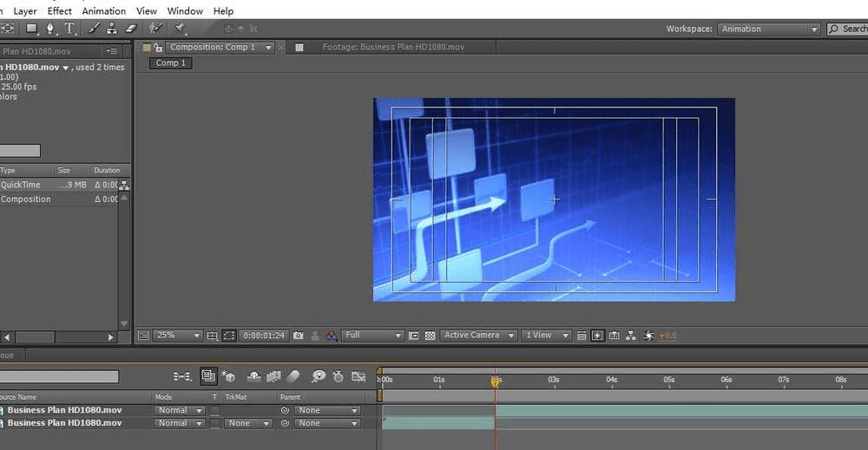The height and width of the screenshot is (450, 868).
Task: Select the Puppet Pin tool
Action: [181, 29]
